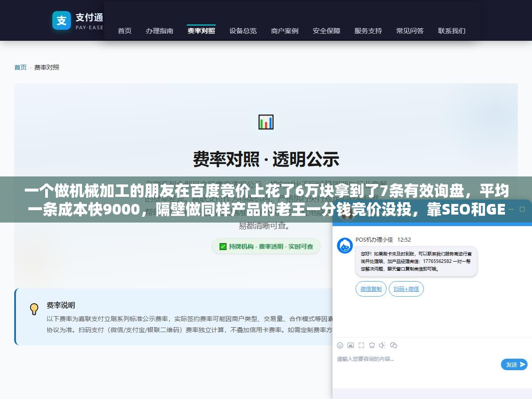This screenshot has width=532, height=399.
Task: Click the 费率对照·透明公示 heading
Action: coord(266,159)
